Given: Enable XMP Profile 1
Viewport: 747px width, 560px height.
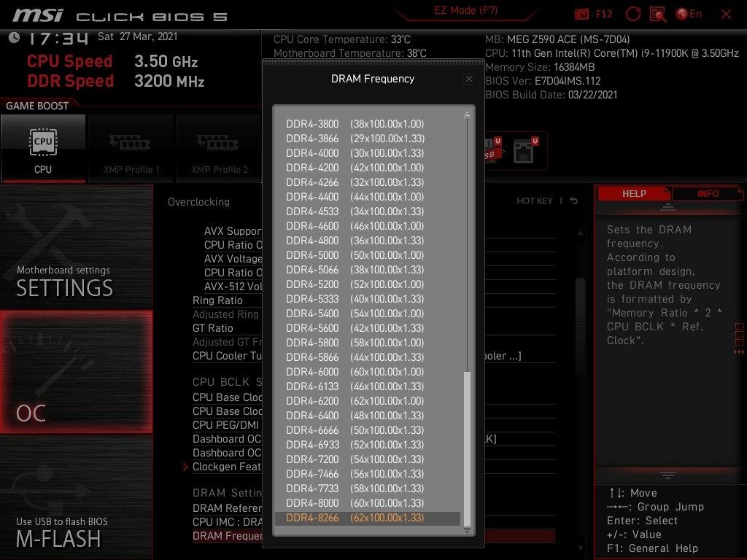Looking at the screenshot, I should [x=131, y=148].
